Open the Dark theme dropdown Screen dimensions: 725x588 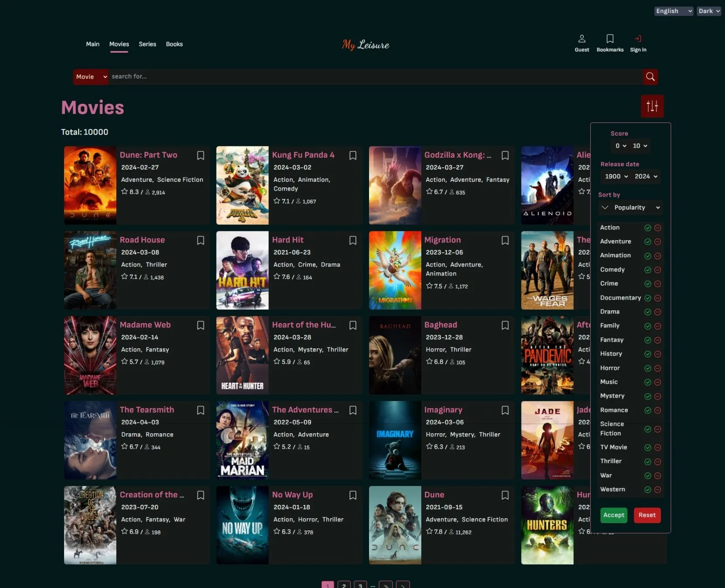tap(708, 11)
